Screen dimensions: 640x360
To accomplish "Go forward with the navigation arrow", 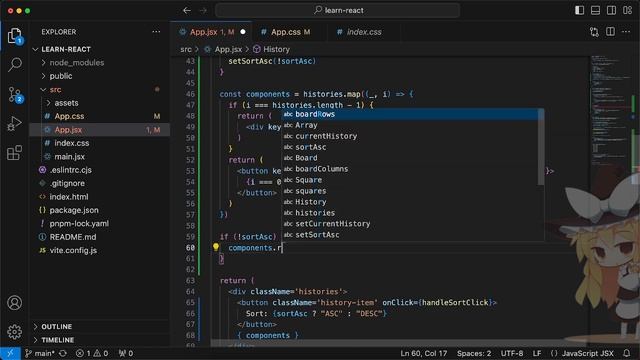I will point(203,11).
